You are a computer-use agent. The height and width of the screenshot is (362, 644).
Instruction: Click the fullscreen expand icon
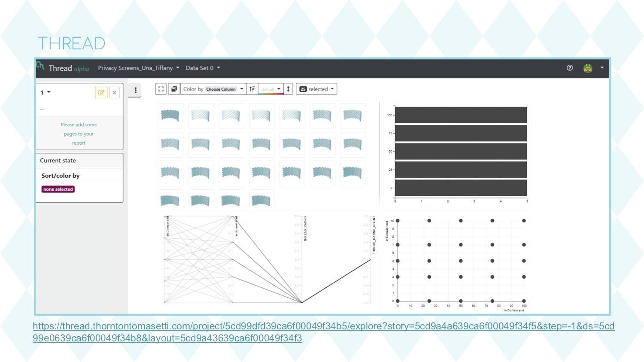tap(161, 89)
